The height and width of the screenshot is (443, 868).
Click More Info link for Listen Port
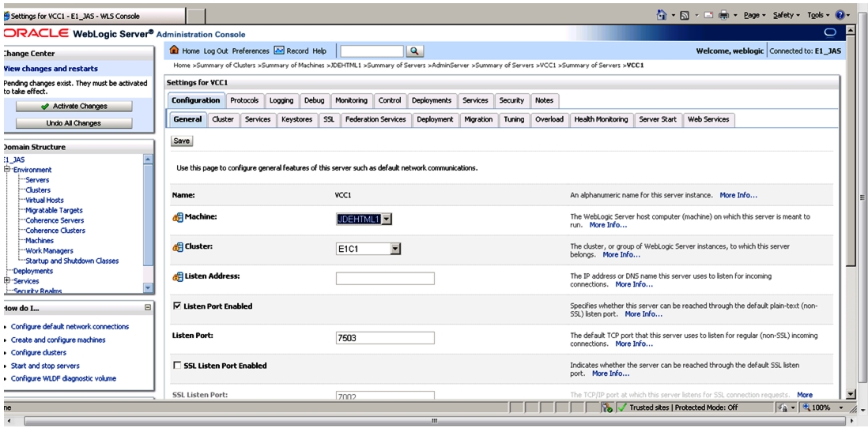634,344
